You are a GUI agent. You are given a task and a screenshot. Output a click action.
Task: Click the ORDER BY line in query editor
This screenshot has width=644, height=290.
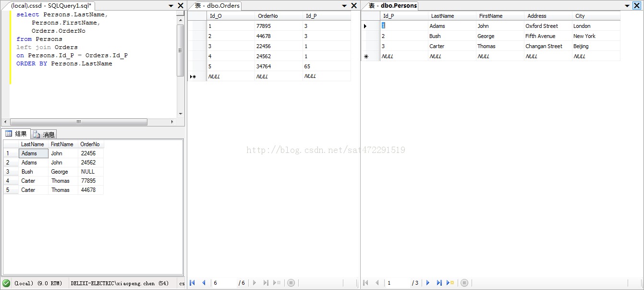pyautogui.click(x=64, y=63)
